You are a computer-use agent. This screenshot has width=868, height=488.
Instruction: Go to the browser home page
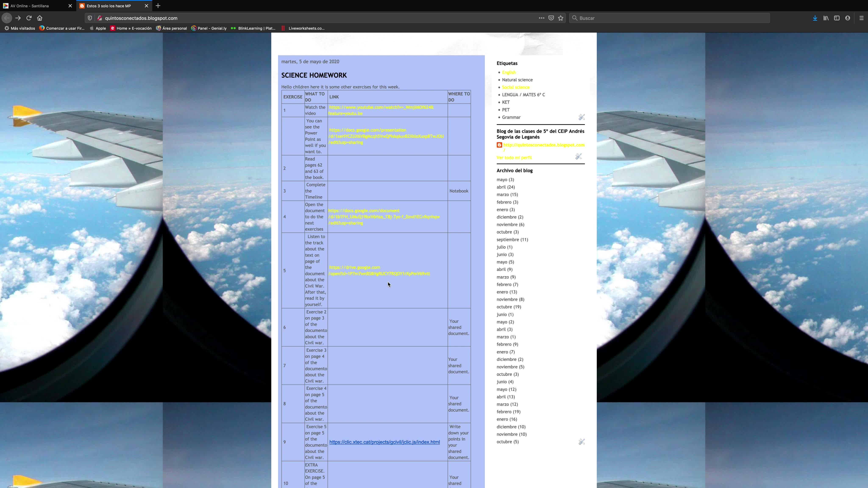coord(40,18)
